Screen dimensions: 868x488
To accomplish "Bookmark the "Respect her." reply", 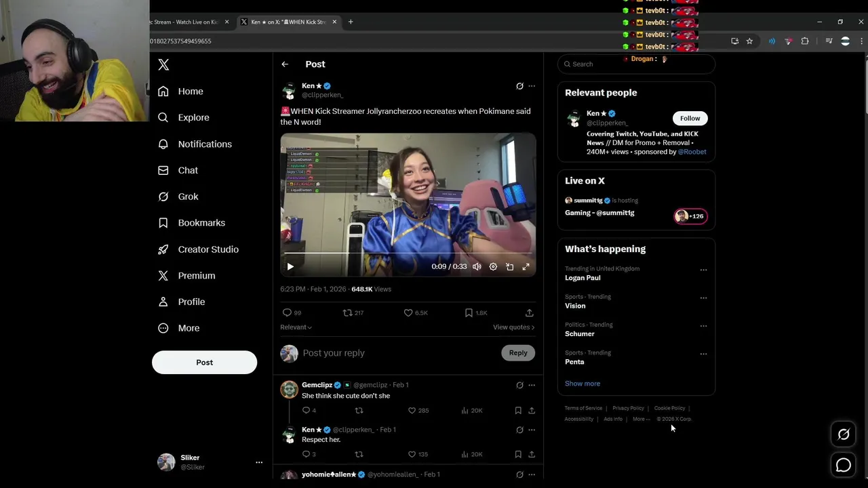I will coord(518,454).
